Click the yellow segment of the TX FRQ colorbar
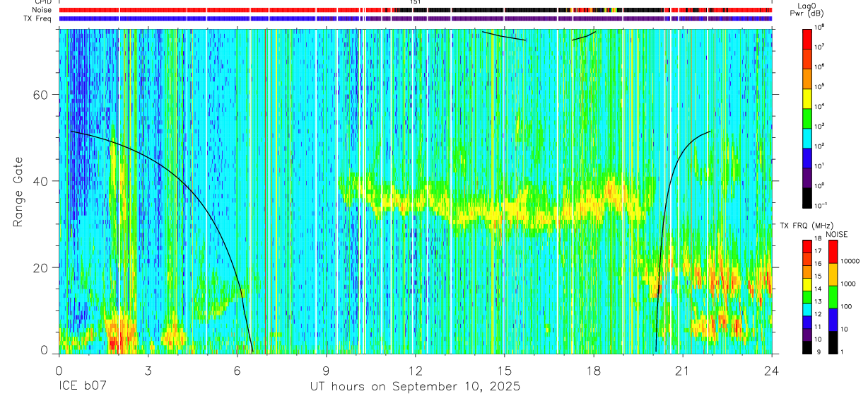The image size is (868, 401). pyautogui.click(x=807, y=285)
